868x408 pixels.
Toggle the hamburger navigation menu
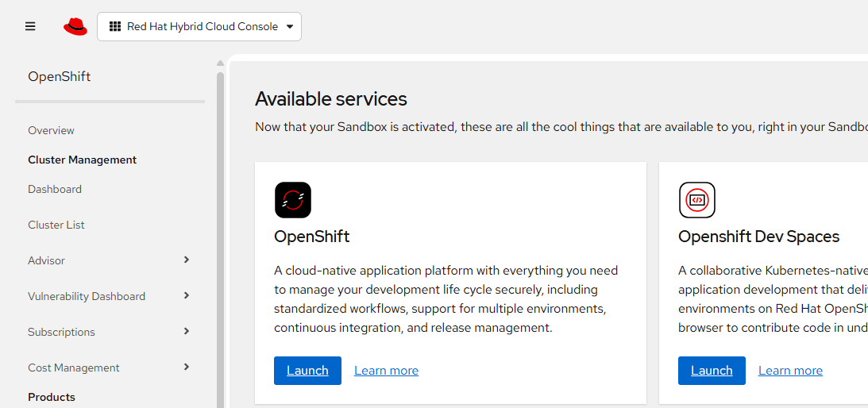point(30,26)
